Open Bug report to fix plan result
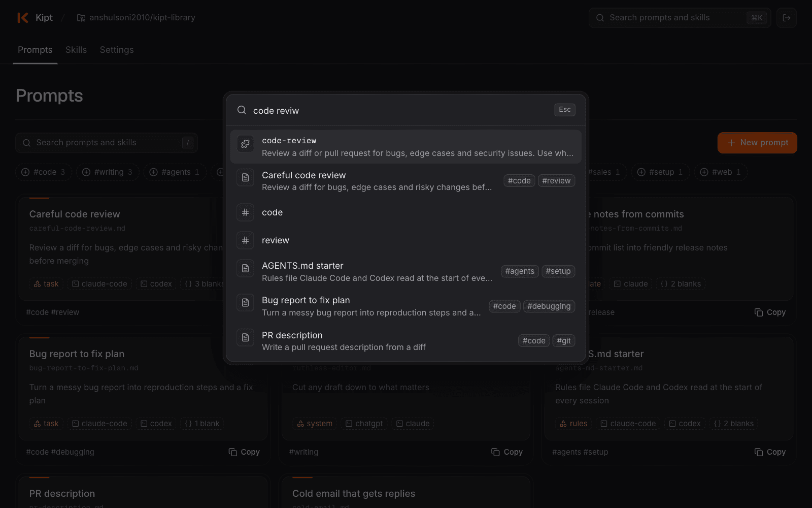This screenshot has width=812, height=508. (x=405, y=306)
